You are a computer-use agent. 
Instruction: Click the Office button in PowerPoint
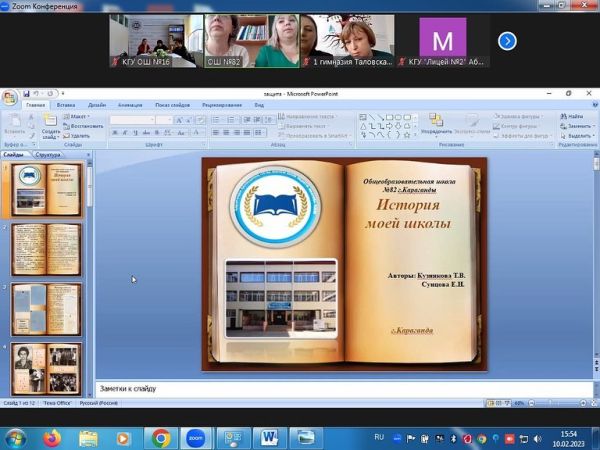tap(10, 98)
